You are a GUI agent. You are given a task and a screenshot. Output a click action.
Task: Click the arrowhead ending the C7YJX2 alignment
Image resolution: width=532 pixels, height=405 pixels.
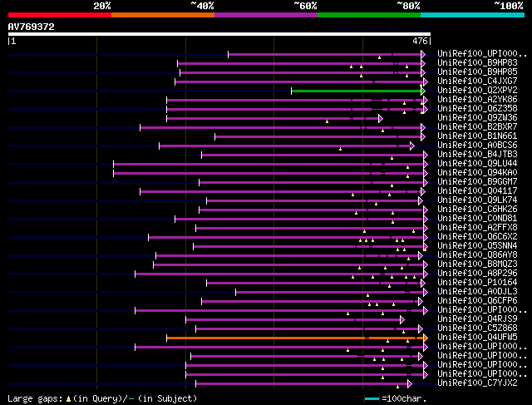pos(410,384)
